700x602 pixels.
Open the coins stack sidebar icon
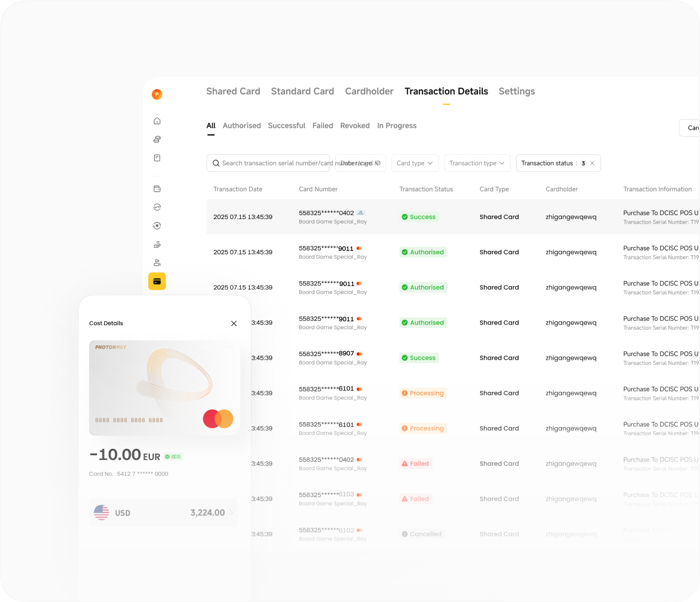click(157, 139)
